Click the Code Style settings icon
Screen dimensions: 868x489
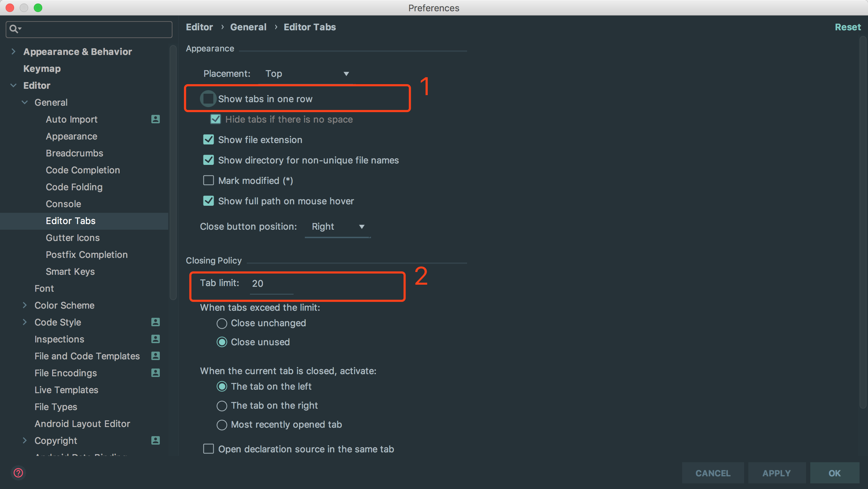coord(156,322)
